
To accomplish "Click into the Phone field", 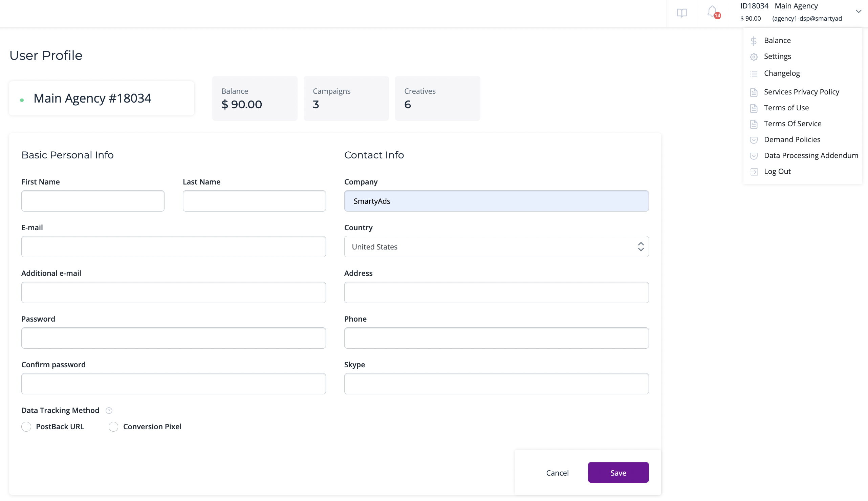I will pyautogui.click(x=496, y=338).
